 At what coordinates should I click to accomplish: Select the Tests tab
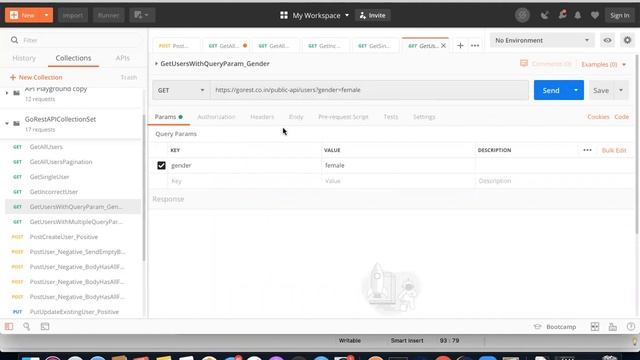click(x=391, y=117)
